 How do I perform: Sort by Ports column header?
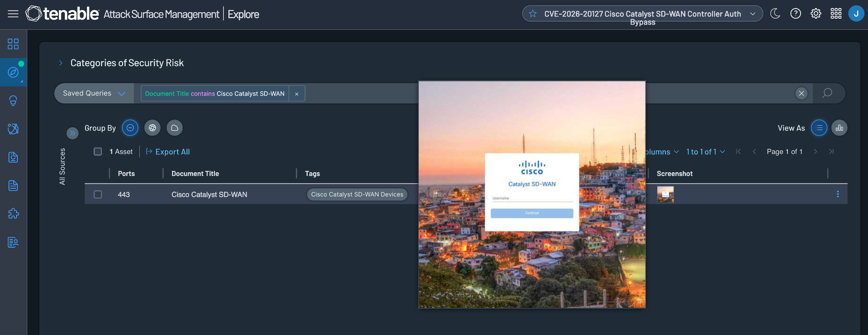click(126, 173)
